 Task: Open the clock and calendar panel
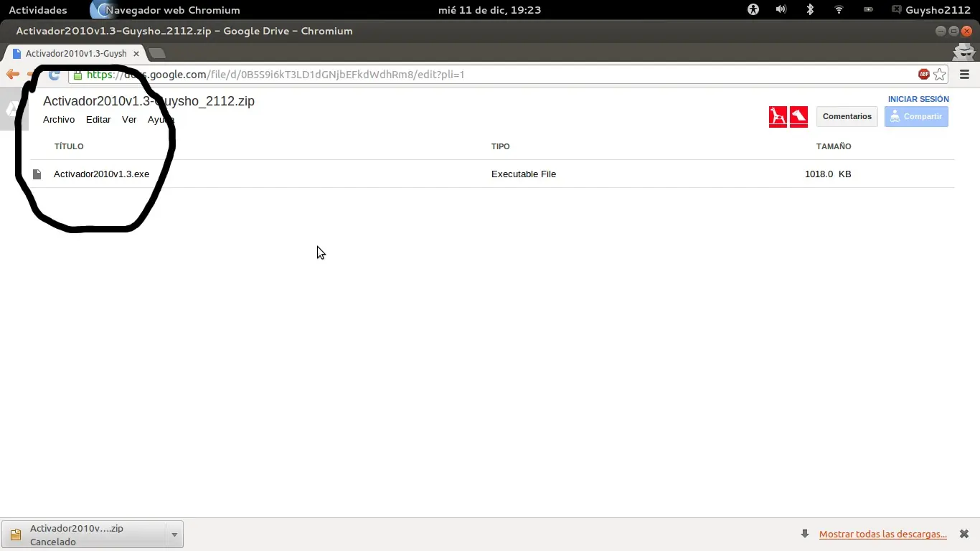[489, 10]
